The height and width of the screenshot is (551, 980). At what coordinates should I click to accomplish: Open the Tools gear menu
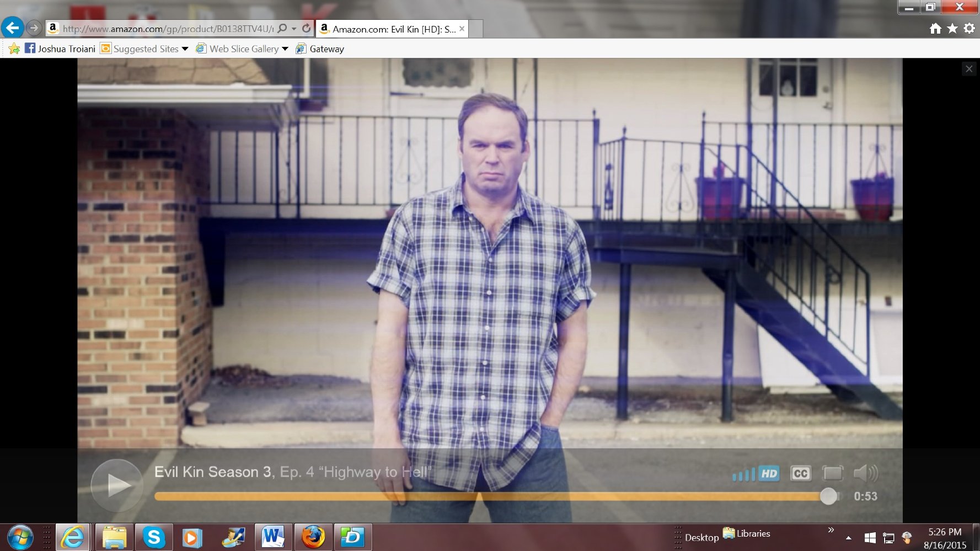(969, 29)
